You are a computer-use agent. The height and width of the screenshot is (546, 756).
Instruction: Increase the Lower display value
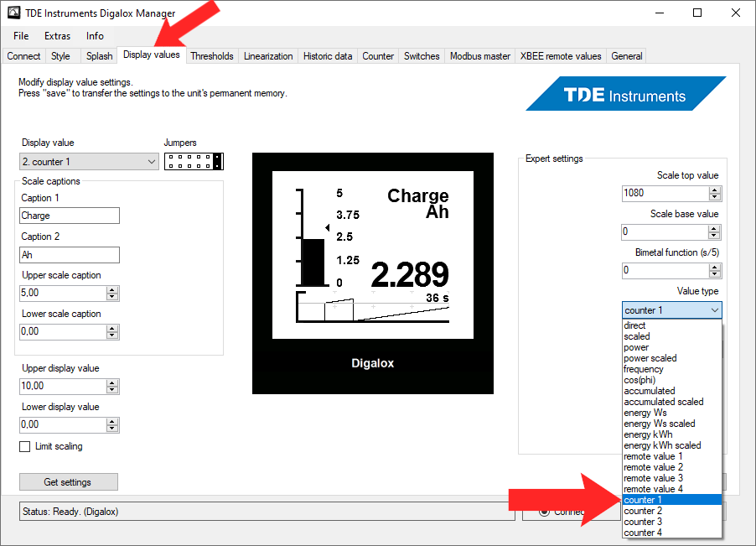tap(112, 421)
